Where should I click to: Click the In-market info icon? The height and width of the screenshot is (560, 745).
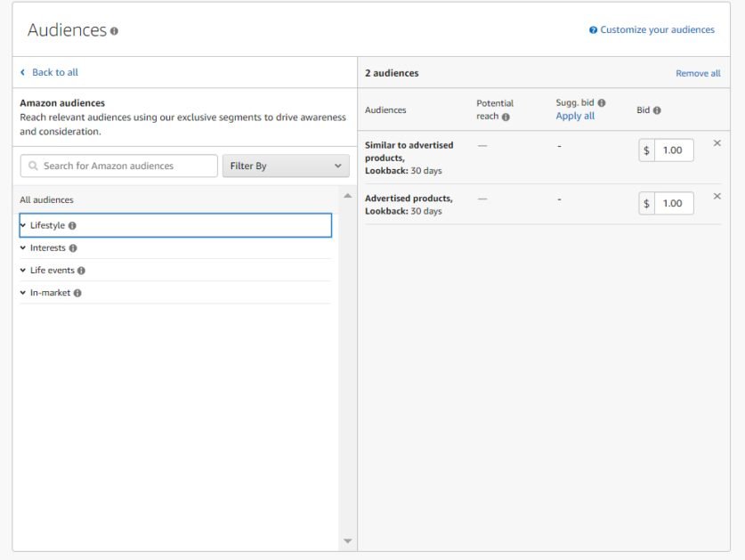[77, 293]
